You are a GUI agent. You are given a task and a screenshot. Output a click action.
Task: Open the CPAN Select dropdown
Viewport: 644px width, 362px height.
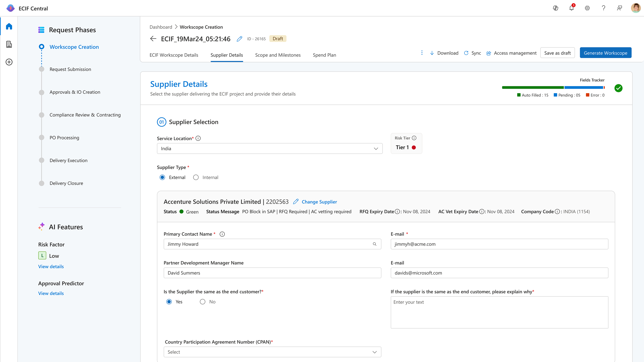pos(272,352)
